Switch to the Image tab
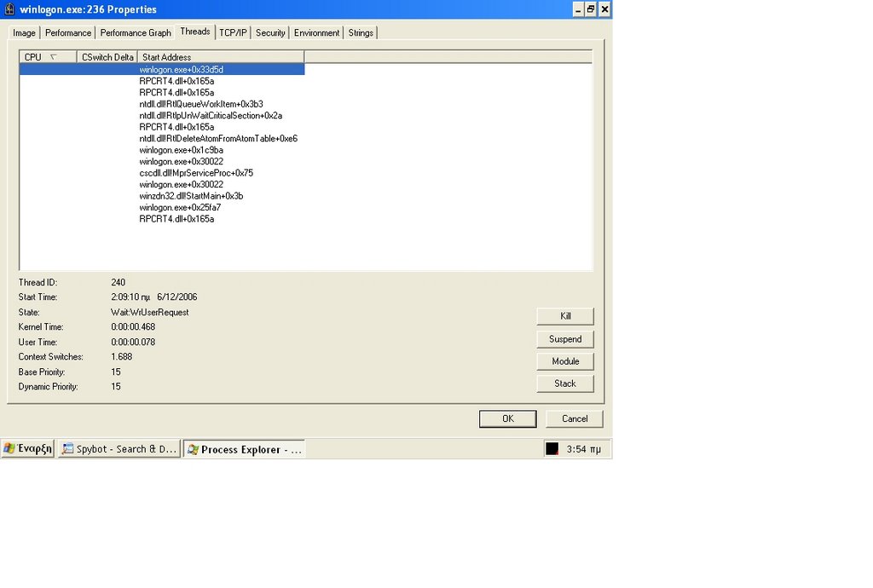 24,33
